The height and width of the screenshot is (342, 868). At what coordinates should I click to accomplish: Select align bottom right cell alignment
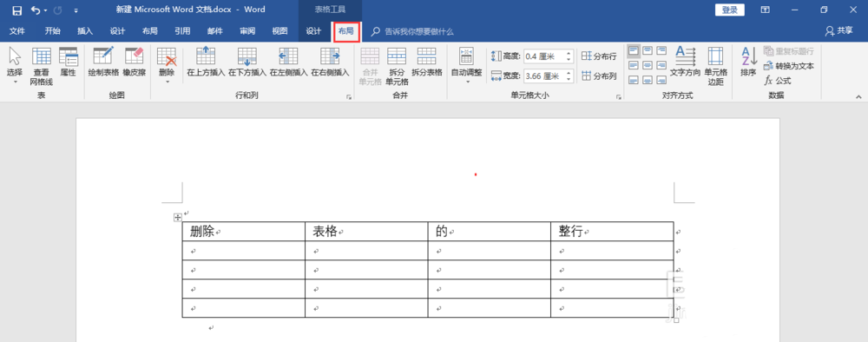(x=661, y=80)
